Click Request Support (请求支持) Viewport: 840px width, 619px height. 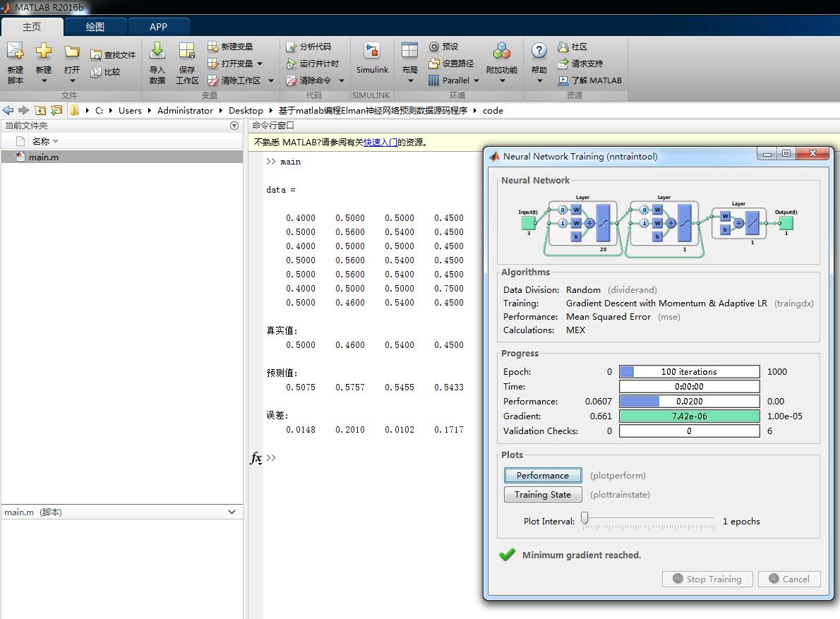[580, 64]
